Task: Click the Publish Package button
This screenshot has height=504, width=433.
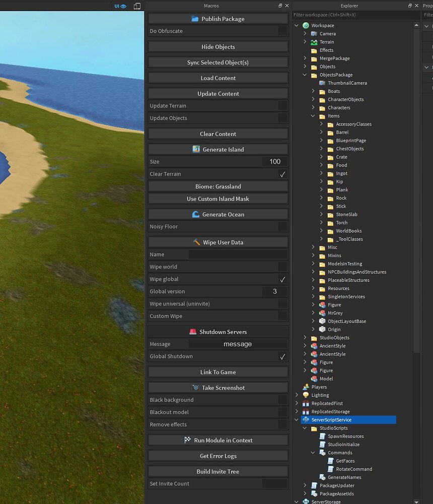Action: tap(218, 19)
